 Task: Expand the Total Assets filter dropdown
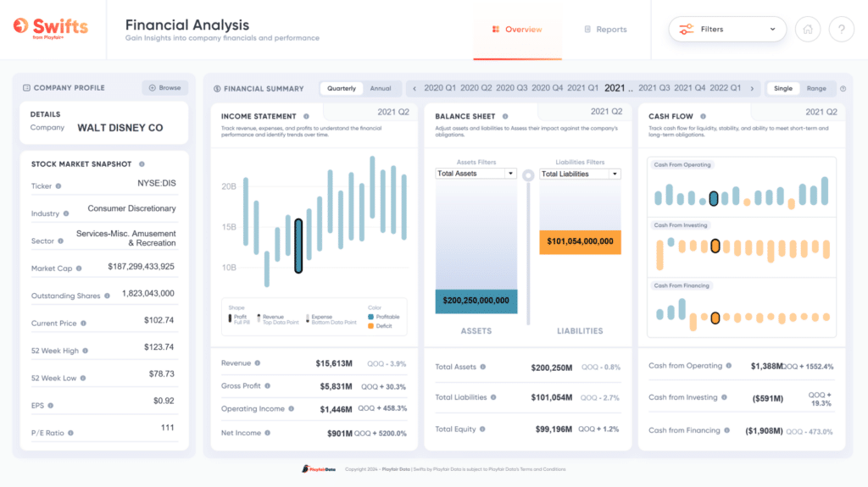(476, 174)
